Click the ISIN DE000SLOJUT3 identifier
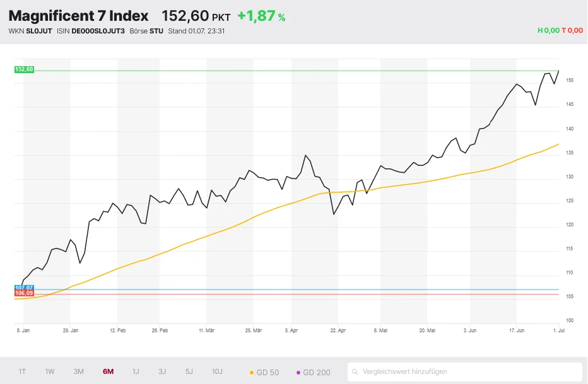Screen dimensions: 588x384 point(90,30)
